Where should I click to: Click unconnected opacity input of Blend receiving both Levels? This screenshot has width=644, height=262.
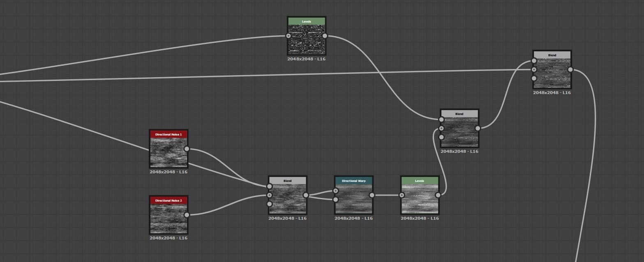(441, 137)
